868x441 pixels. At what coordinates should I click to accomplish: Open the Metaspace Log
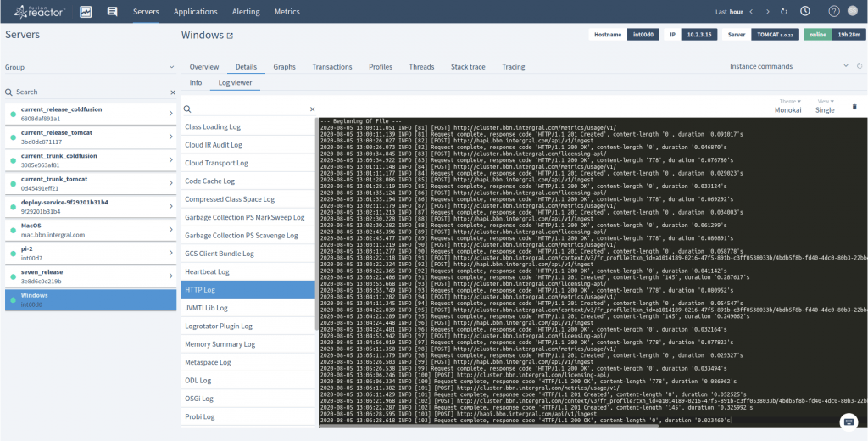click(248, 362)
